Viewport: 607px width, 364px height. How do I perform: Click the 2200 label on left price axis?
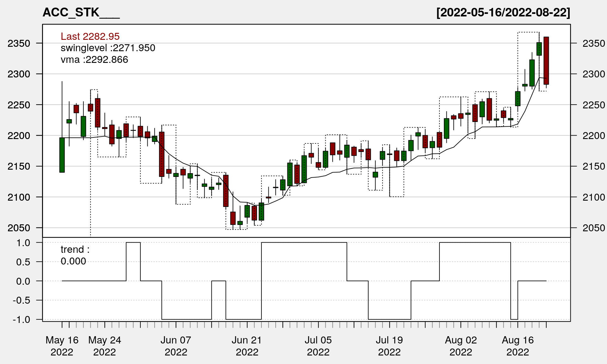(x=19, y=136)
